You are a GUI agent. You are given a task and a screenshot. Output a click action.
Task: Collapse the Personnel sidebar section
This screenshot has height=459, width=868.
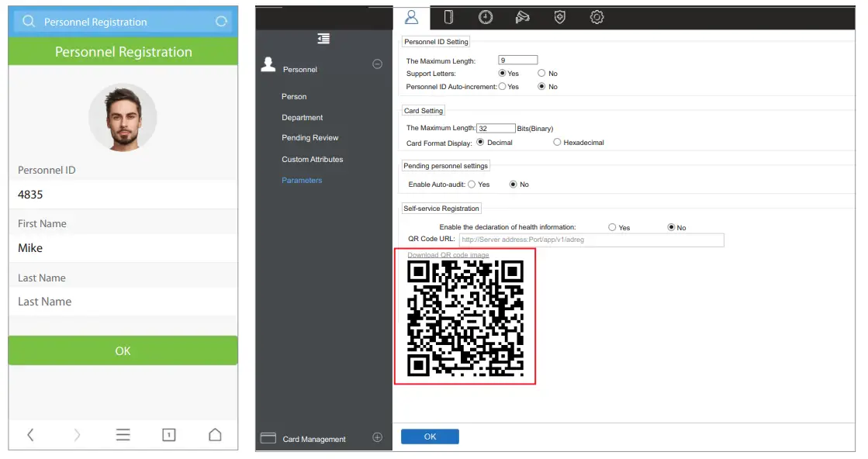(x=378, y=64)
